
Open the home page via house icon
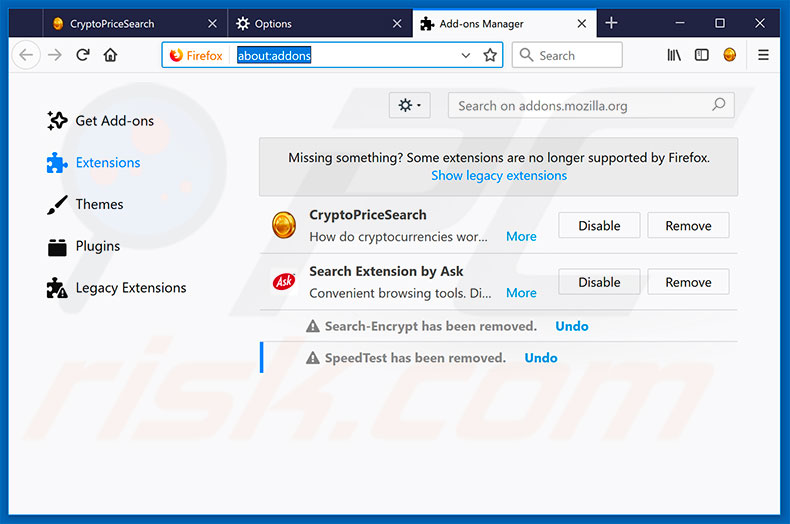[x=110, y=55]
